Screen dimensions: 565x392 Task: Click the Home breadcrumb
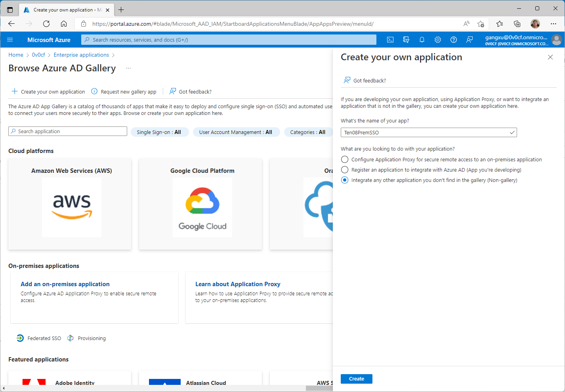click(16, 55)
